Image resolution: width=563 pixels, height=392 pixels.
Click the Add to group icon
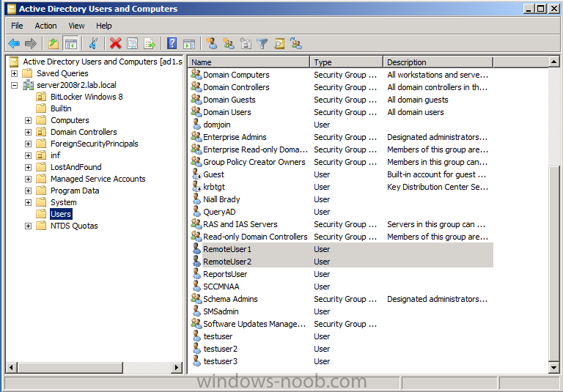click(x=296, y=44)
